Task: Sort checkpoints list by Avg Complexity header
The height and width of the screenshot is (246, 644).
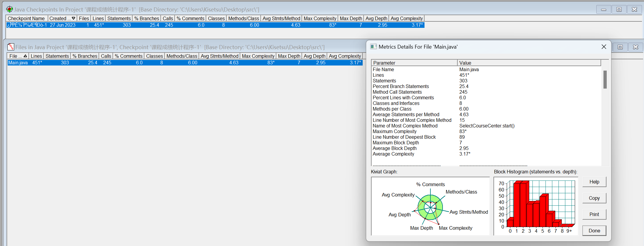Action: tap(406, 18)
